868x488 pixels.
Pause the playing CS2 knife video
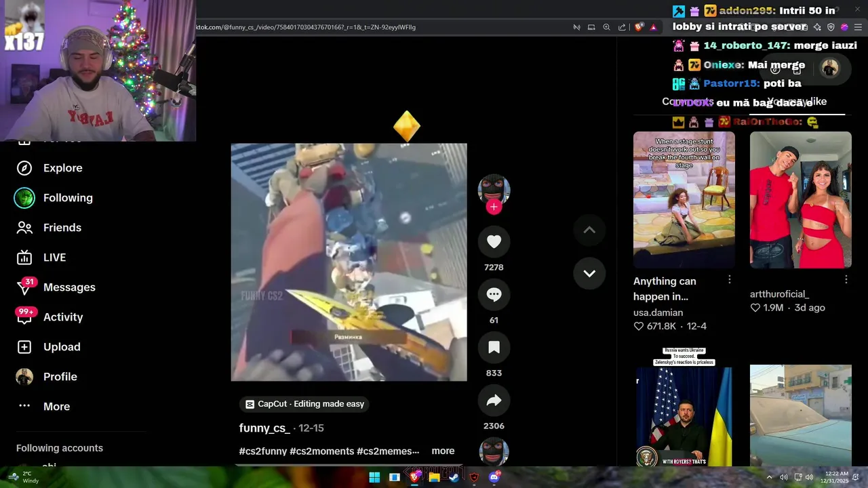349,262
